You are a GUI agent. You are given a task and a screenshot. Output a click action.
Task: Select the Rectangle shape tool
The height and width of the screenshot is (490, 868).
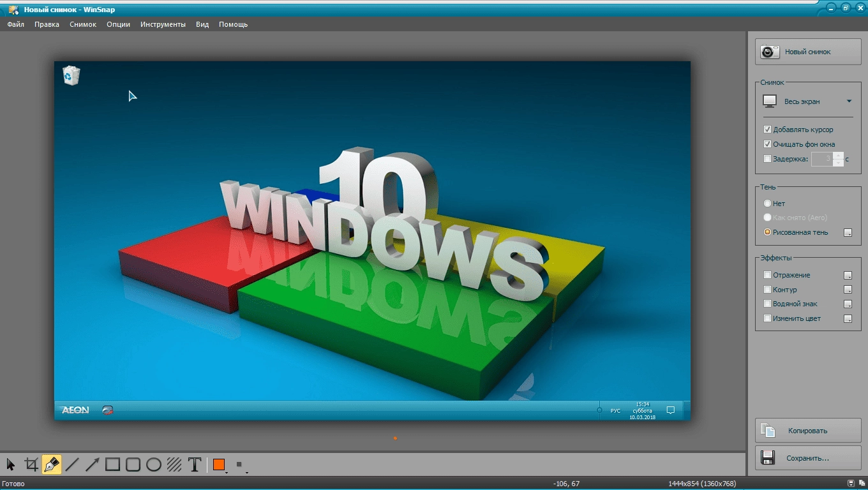(113, 464)
